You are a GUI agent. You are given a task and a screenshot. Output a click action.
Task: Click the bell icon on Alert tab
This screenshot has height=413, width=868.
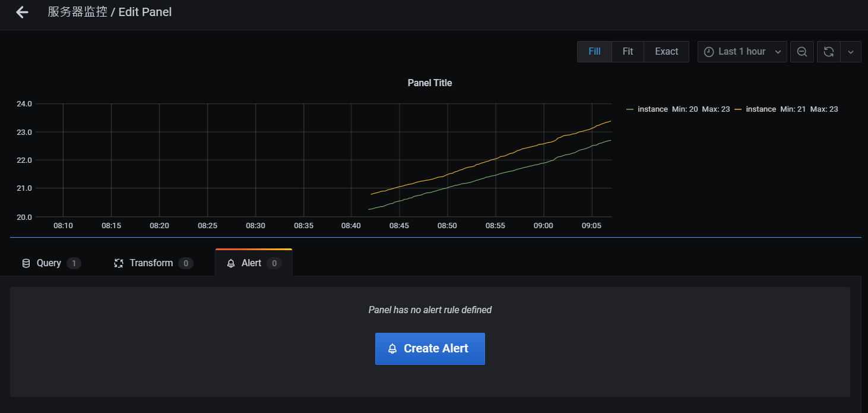click(x=231, y=263)
